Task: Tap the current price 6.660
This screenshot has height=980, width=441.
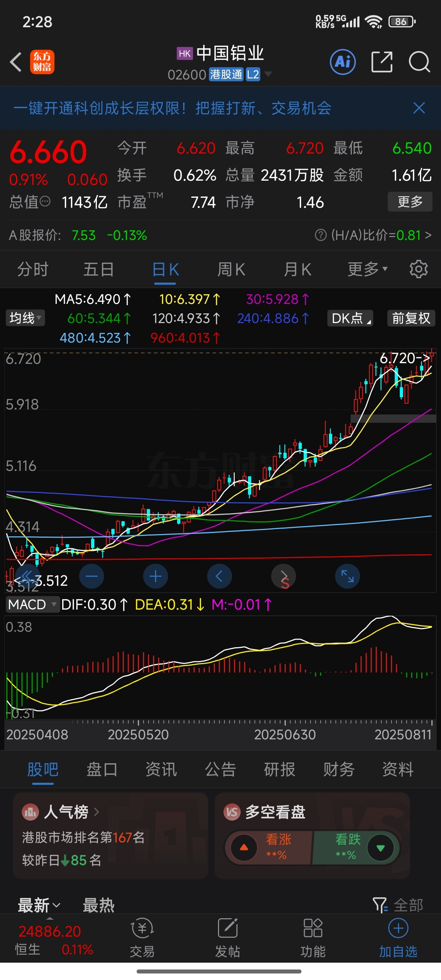Action: pyautogui.click(x=48, y=152)
